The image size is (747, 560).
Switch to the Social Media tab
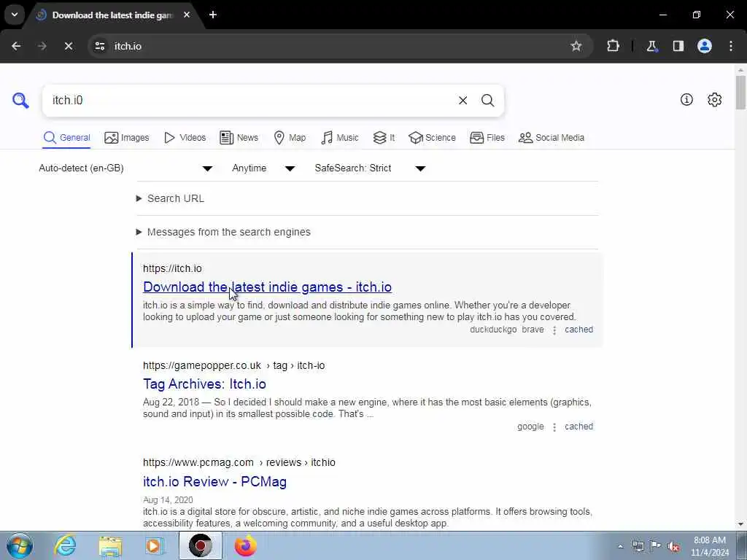(x=551, y=138)
